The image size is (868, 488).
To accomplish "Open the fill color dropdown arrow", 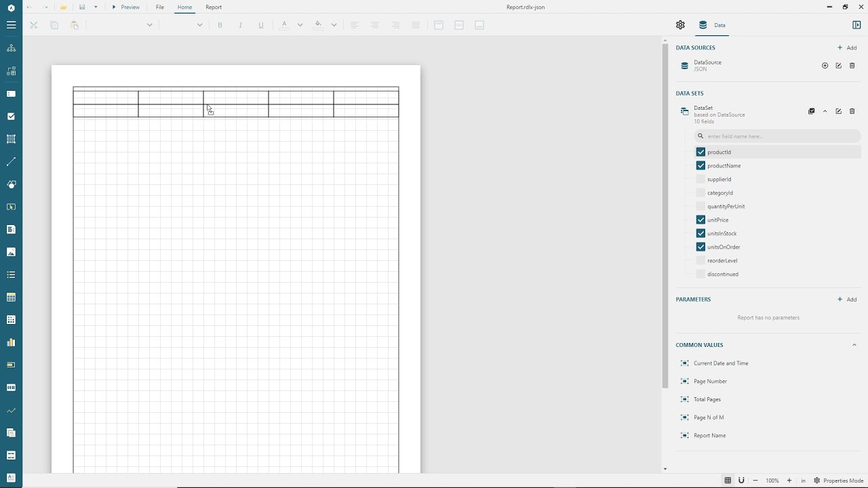I will coord(334,25).
